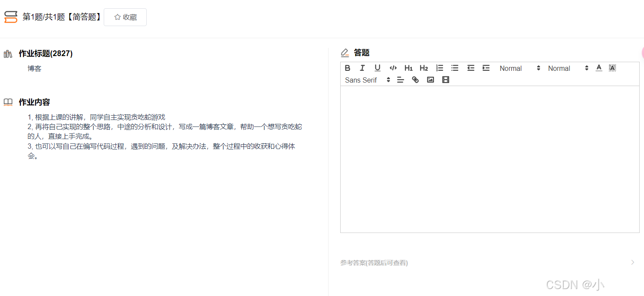Click line starting 2, 再将自己实现的整个思路
The height and width of the screenshot is (296, 644).
click(165, 132)
